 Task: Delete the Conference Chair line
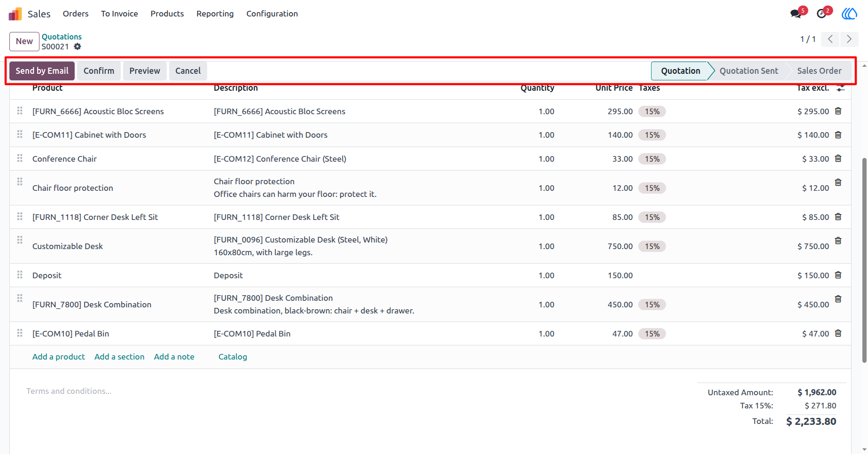click(x=838, y=158)
